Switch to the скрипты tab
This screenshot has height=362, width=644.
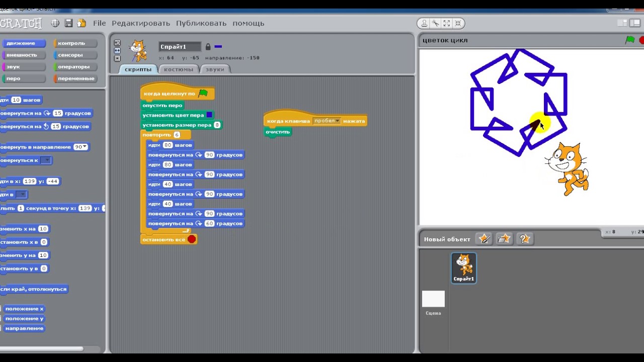point(138,69)
